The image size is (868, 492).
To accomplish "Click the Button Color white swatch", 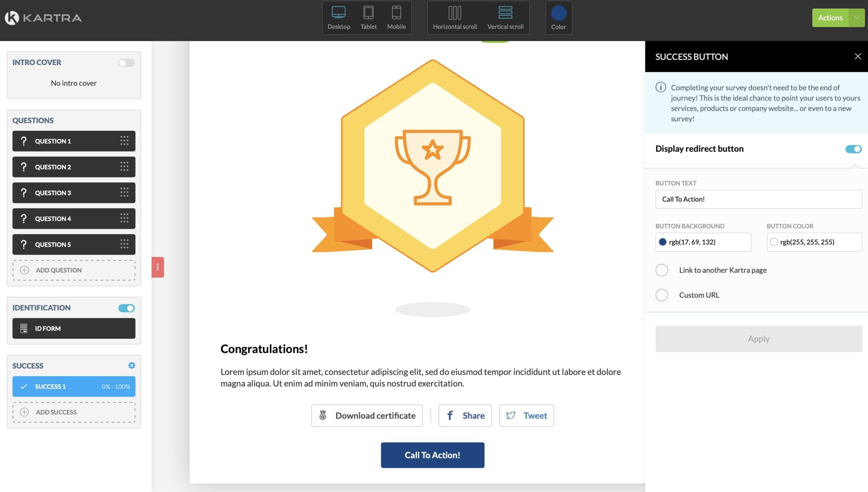I will click(774, 242).
